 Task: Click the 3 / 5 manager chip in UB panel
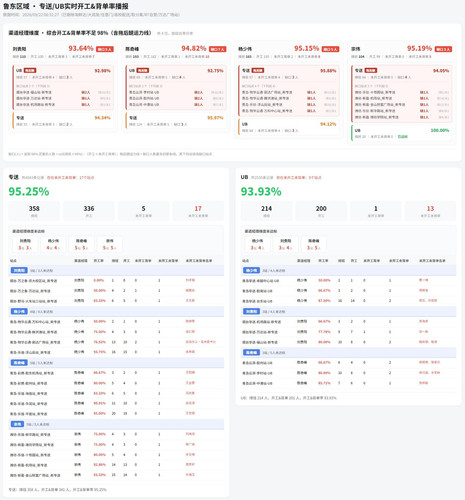313,244
